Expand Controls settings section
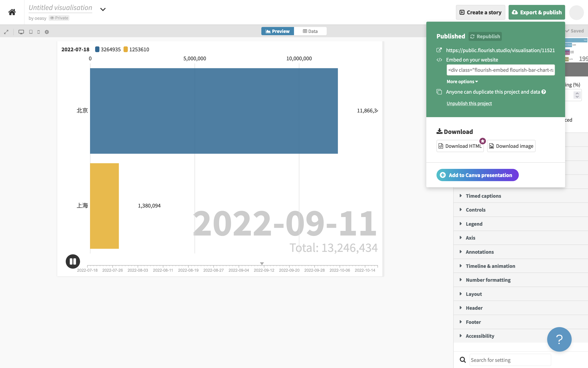588x368 pixels. coord(520,210)
